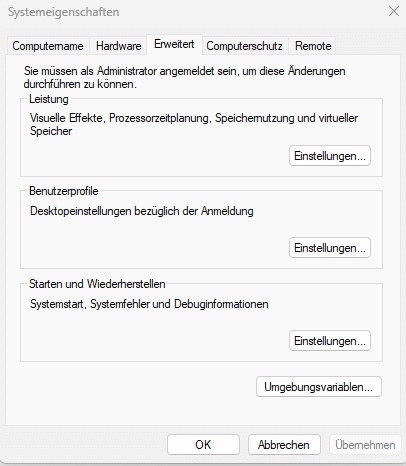Open the Umgebungsvariablen dialog
The height and width of the screenshot is (466, 406).
point(319,387)
